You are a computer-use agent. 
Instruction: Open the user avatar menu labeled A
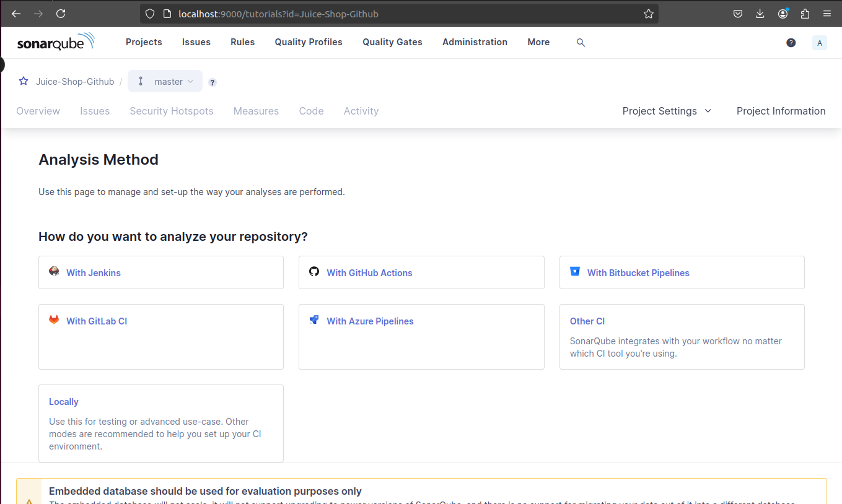[x=819, y=42]
